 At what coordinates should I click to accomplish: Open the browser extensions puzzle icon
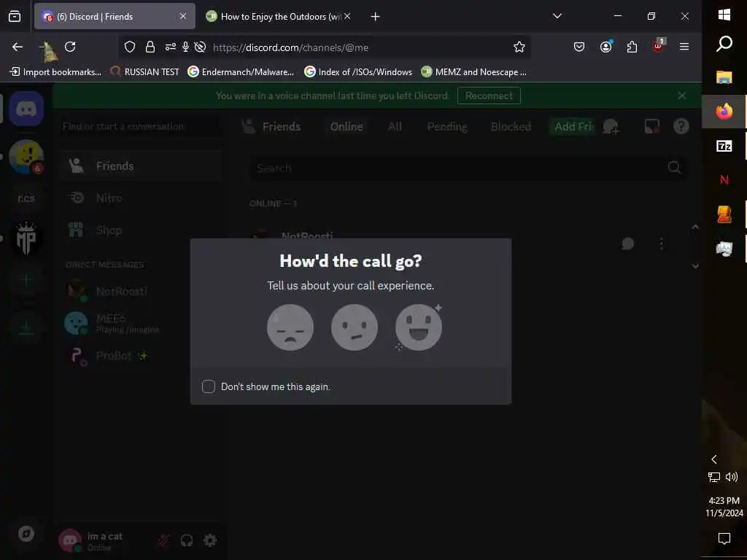pyautogui.click(x=632, y=47)
